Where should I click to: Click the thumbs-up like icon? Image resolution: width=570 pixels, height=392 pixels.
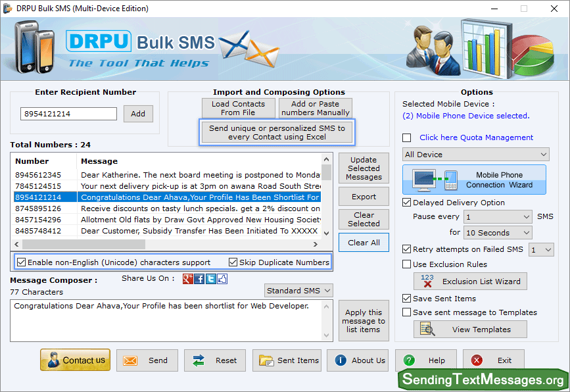(x=222, y=279)
